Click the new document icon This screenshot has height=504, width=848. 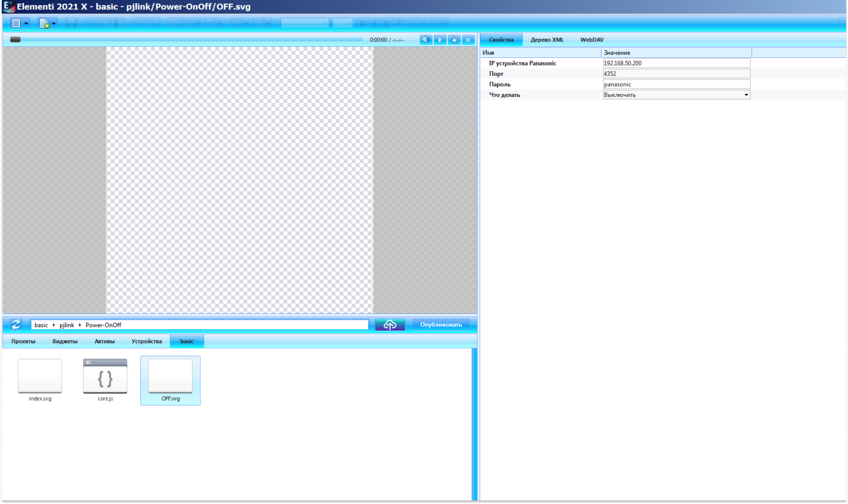point(44,23)
